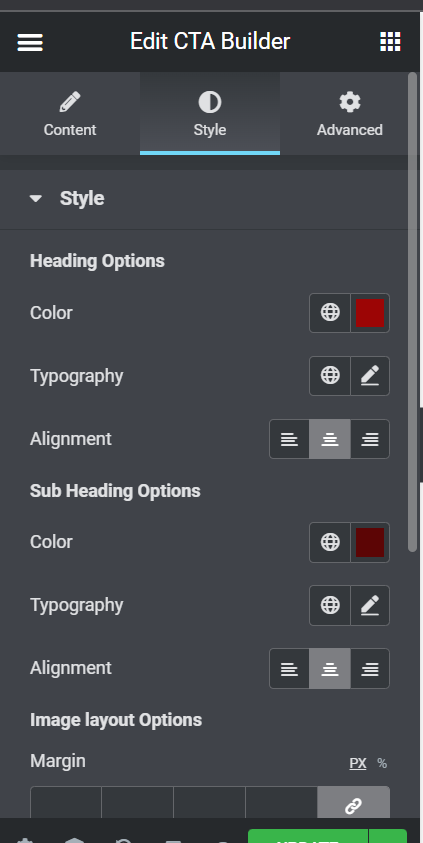This screenshot has width=423, height=843.
Task: Set Sub Heading alignment to center
Action: [329, 668]
